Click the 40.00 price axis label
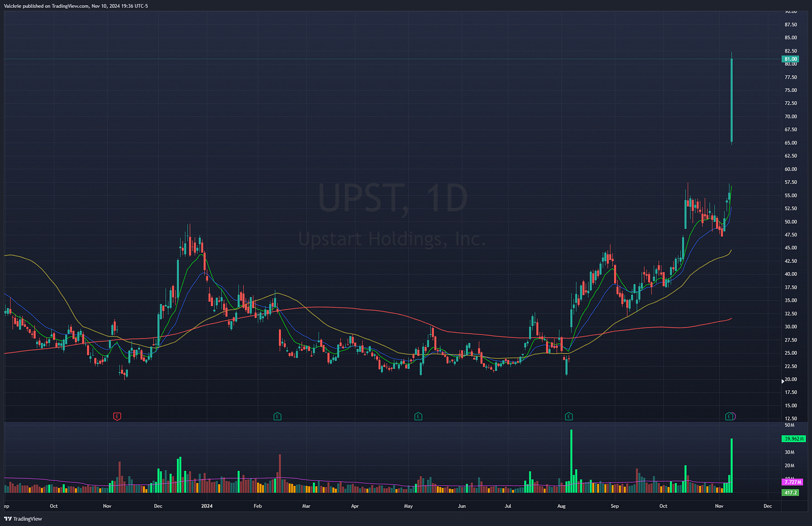The image size is (812, 526). (x=791, y=274)
